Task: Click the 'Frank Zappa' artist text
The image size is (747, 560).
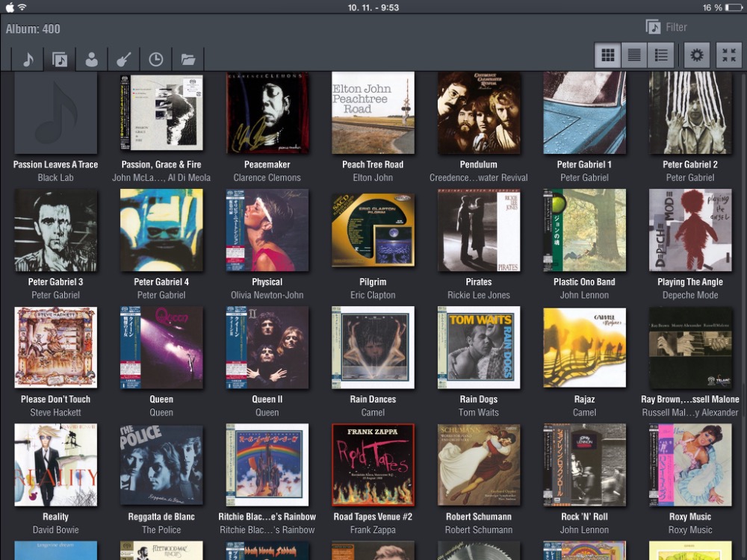Action: pos(373,530)
